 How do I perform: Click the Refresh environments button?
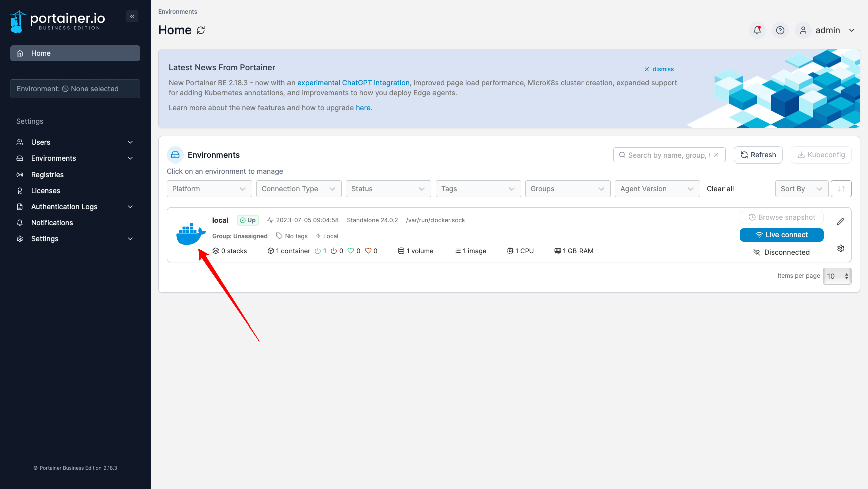[x=758, y=155]
